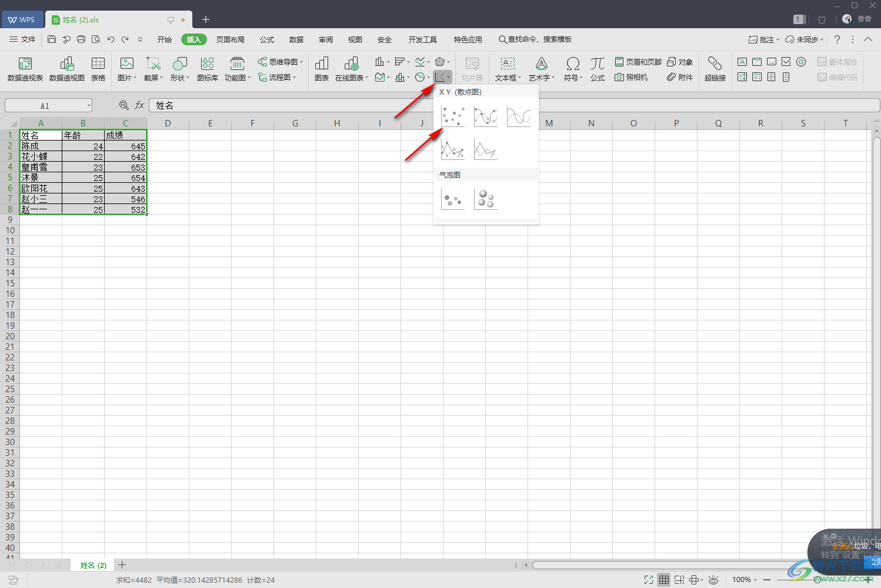Insert a PivotTable (数据透视表)

coord(25,69)
